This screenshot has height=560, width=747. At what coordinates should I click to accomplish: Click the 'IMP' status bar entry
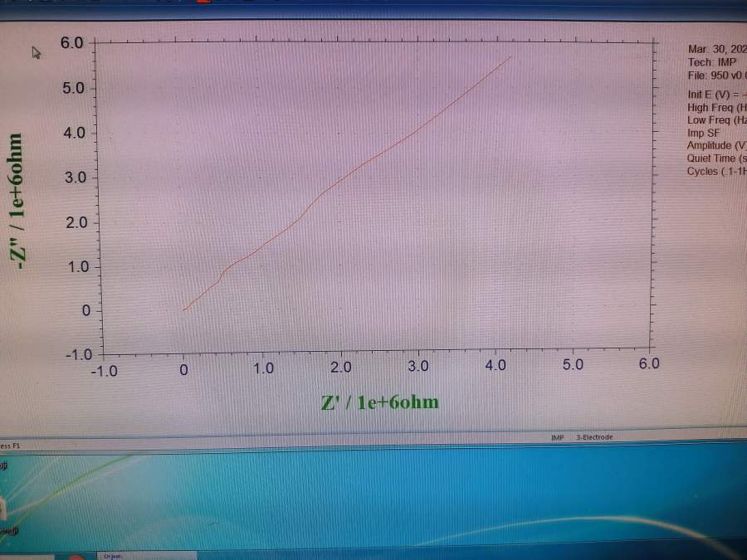pyautogui.click(x=558, y=437)
